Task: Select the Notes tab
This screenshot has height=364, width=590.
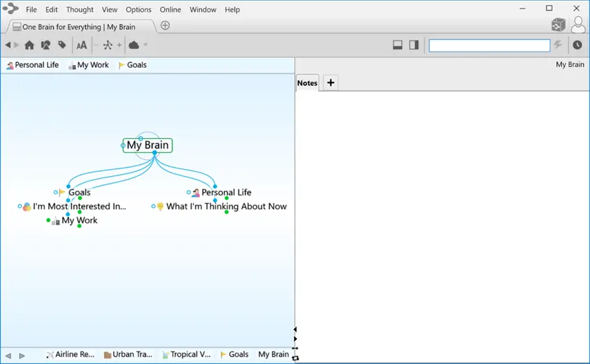Action: click(x=307, y=82)
